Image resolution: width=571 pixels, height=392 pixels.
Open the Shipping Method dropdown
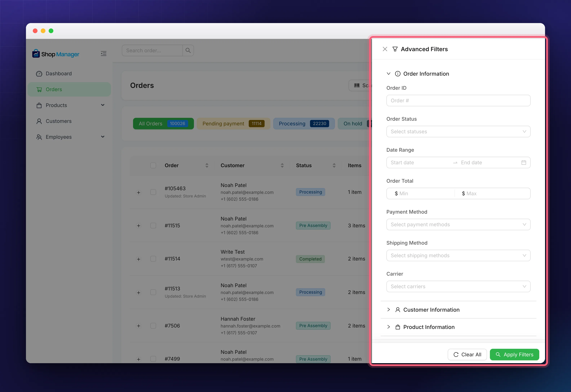pos(458,255)
